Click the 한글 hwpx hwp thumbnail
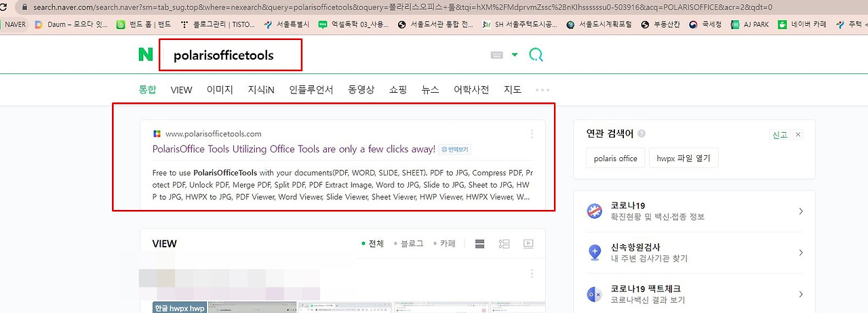 179,307
